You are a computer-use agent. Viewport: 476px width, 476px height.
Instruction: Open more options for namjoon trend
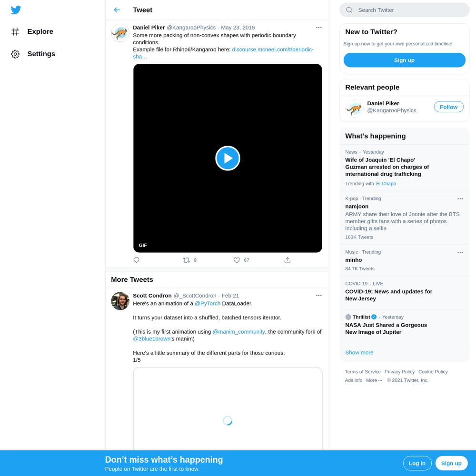pos(460,199)
